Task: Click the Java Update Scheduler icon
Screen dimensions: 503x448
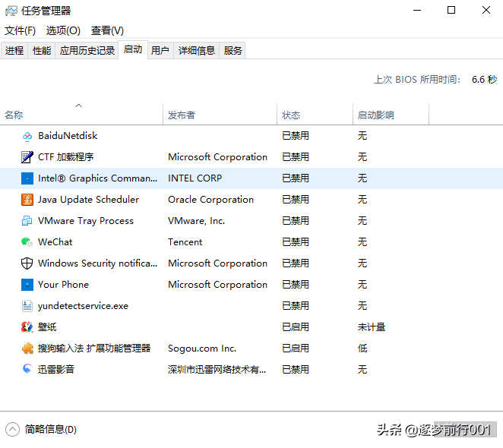Action: [x=27, y=200]
